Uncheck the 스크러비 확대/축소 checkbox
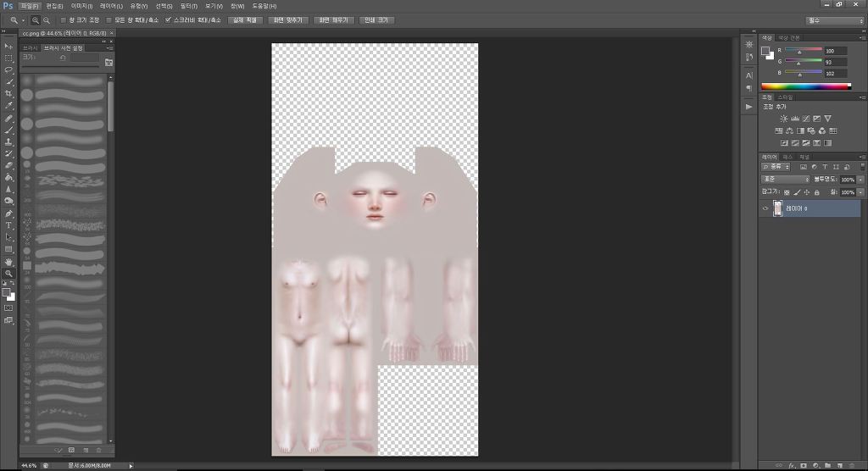This screenshot has height=471, width=868. coord(167,19)
